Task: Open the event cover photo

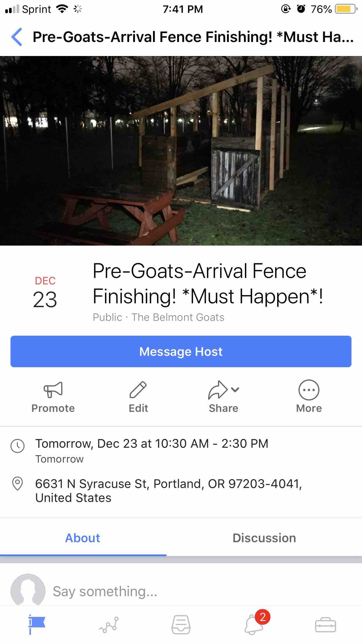Action: [x=181, y=151]
